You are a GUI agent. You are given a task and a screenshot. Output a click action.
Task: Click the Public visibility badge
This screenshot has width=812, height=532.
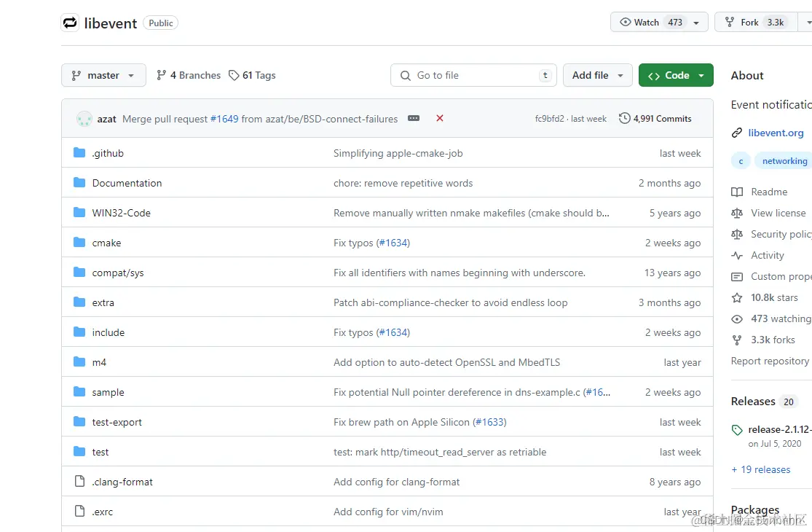pos(160,23)
